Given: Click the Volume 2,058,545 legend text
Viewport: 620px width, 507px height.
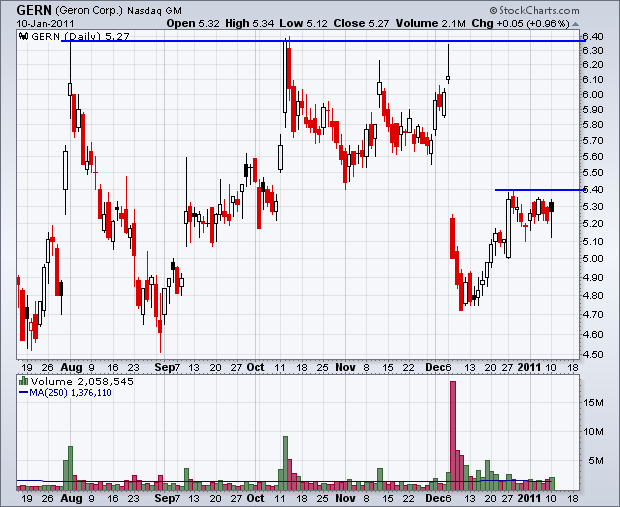Looking at the screenshot, I should pos(82,382).
